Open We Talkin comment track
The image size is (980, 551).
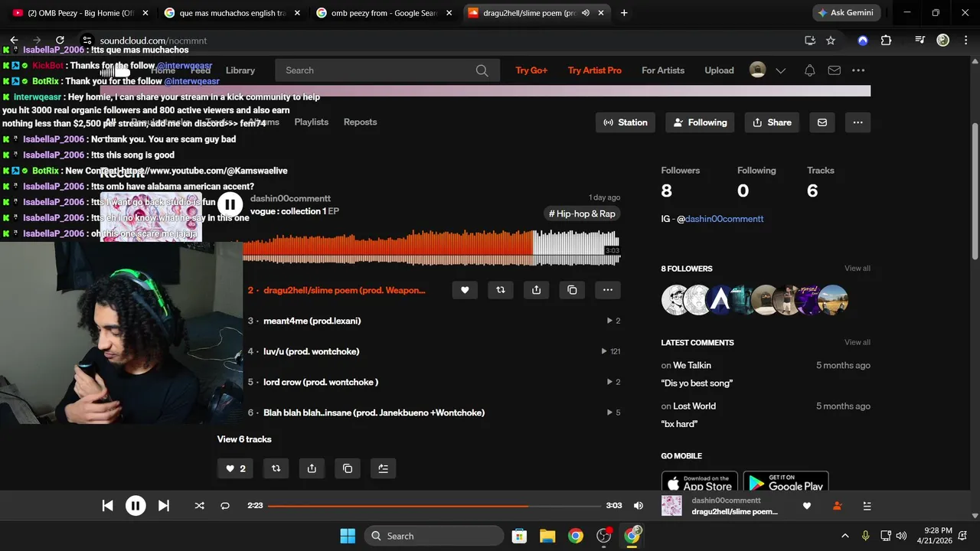click(692, 366)
